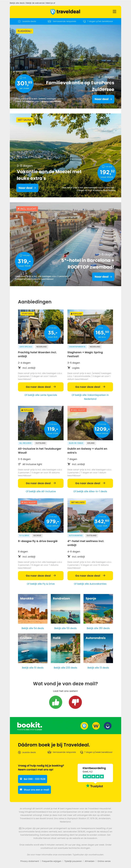The image size is (131, 868).
Task: Click 'Naar deal' on EuroParcs Zuiderzee banner
Action: point(103,99)
